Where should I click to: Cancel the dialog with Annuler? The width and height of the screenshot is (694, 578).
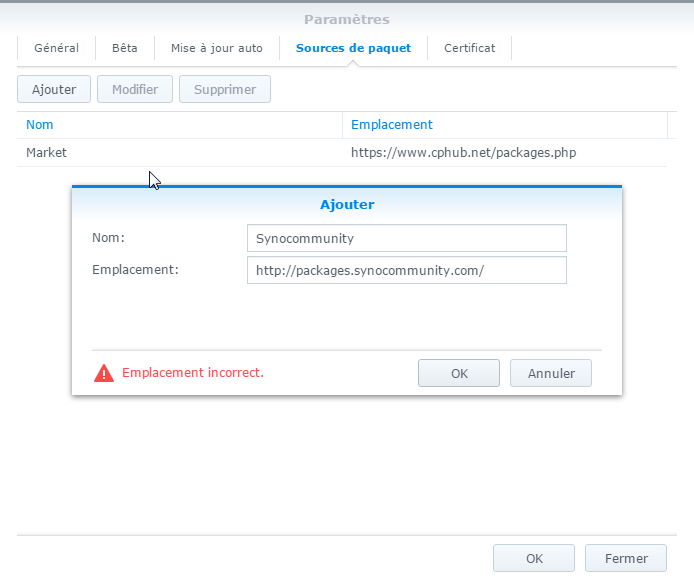(x=551, y=373)
